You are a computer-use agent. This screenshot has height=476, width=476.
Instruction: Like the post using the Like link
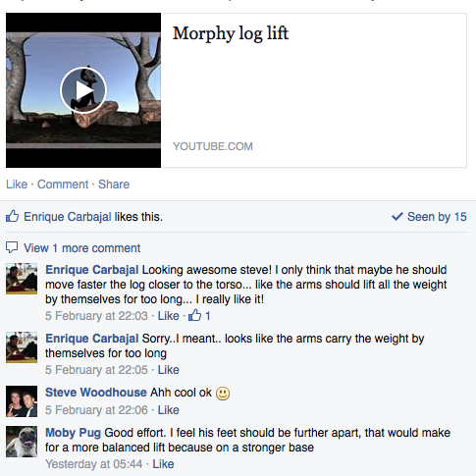coord(17,185)
